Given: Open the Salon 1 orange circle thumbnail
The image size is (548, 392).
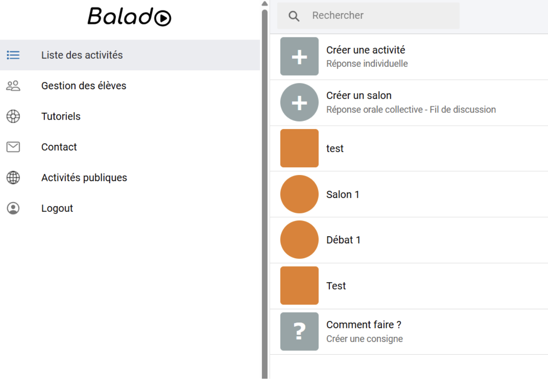Looking at the screenshot, I should (x=299, y=194).
